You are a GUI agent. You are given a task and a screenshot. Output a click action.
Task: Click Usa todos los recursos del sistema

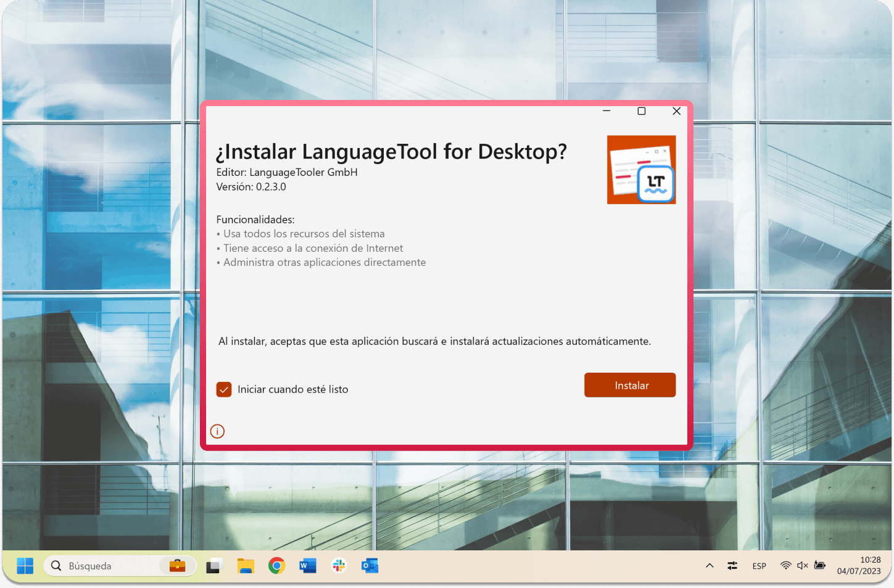tap(304, 234)
